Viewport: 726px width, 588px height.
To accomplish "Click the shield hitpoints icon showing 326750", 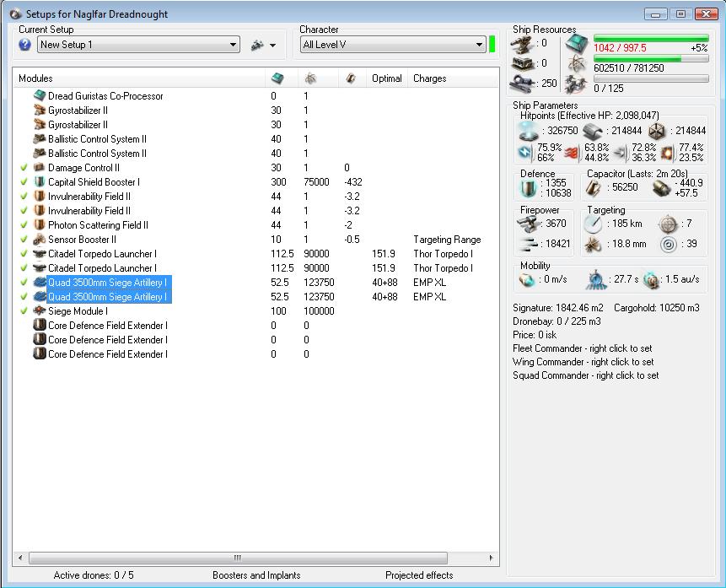I will point(529,131).
